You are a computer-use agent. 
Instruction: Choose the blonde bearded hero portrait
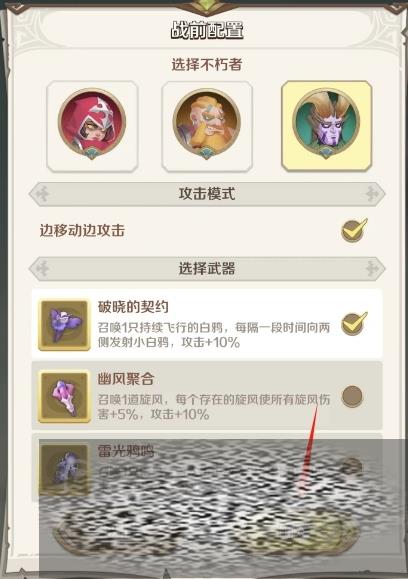(x=207, y=126)
